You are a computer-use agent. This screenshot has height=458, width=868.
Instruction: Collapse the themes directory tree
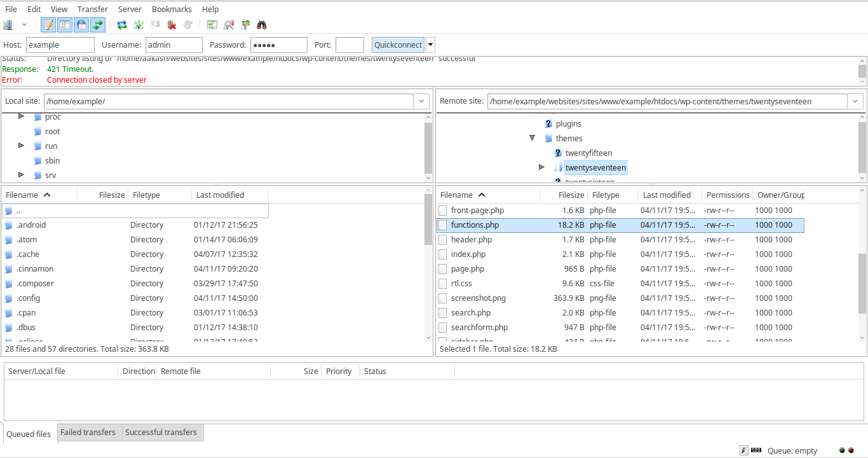coord(532,138)
